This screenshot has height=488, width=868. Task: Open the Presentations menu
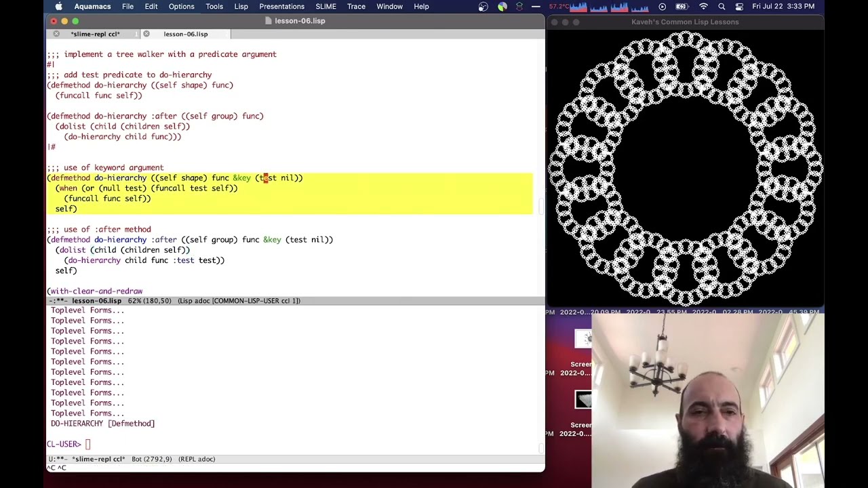click(x=281, y=7)
